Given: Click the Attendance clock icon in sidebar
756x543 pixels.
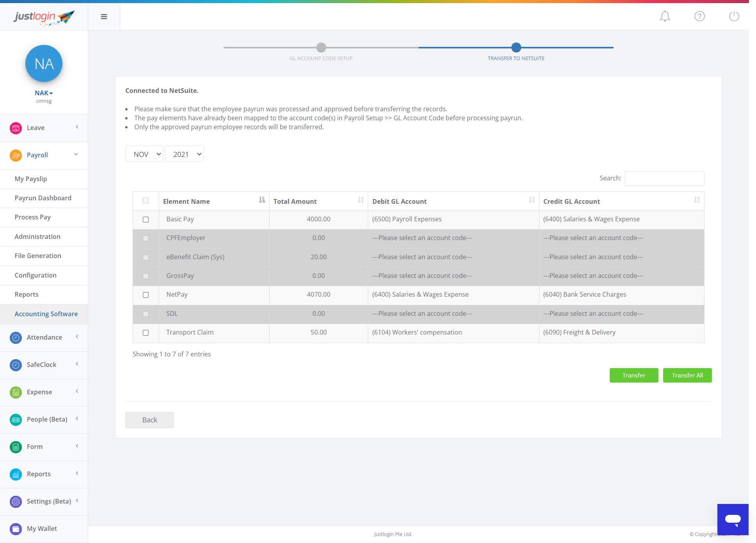Looking at the screenshot, I should [x=16, y=337].
